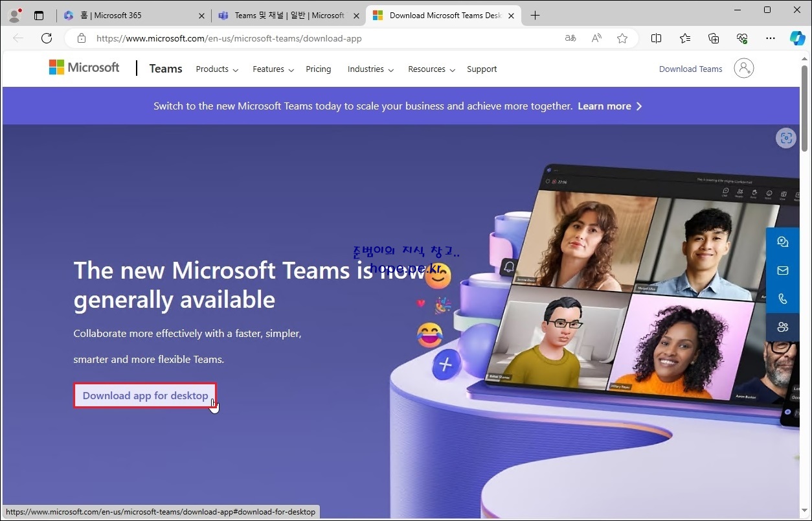Open a new browser tab
This screenshot has height=521, width=812.
(x=535, y=16)
